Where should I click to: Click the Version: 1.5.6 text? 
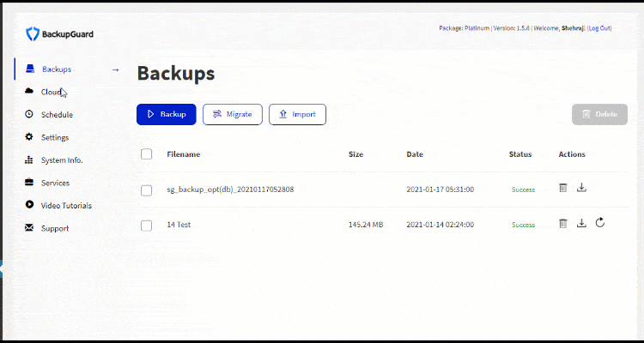[x=511, y=28]
